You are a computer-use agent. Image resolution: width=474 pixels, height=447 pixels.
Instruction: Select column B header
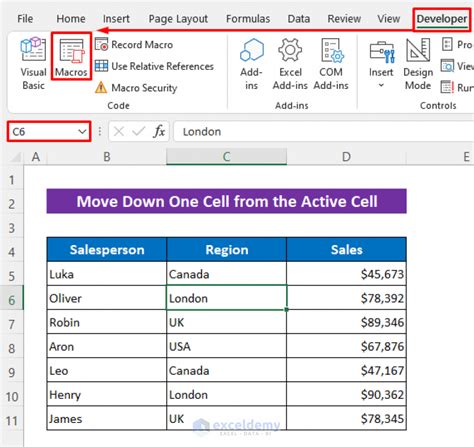[x=107, y=157]
